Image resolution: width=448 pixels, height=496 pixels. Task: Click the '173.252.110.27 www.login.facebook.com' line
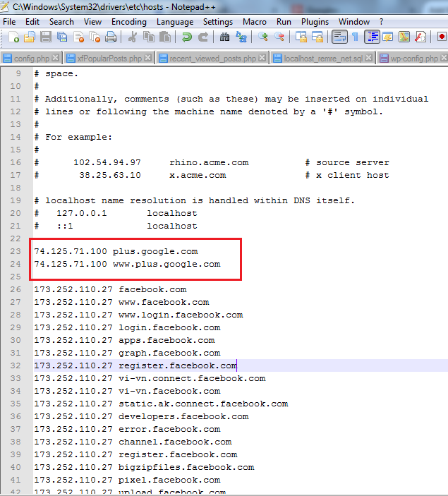coord(138,315)
